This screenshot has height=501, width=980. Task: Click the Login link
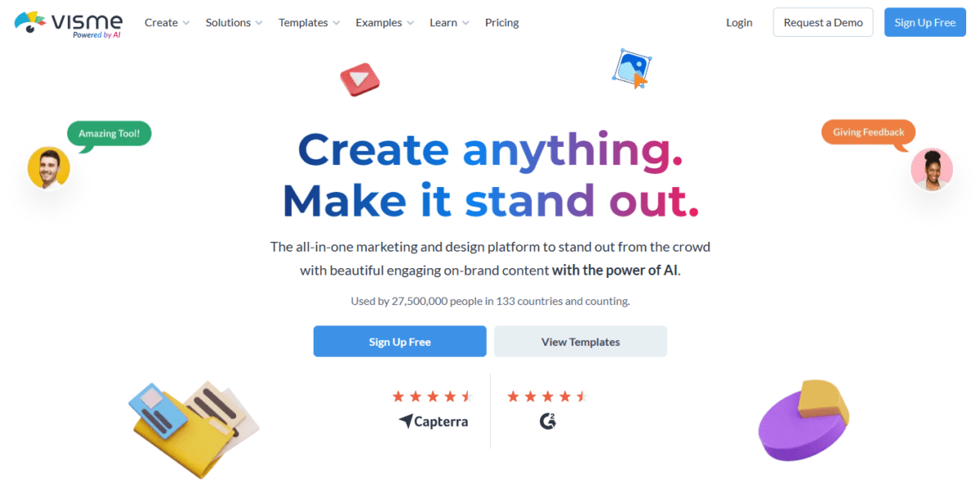tap(739, 22)
